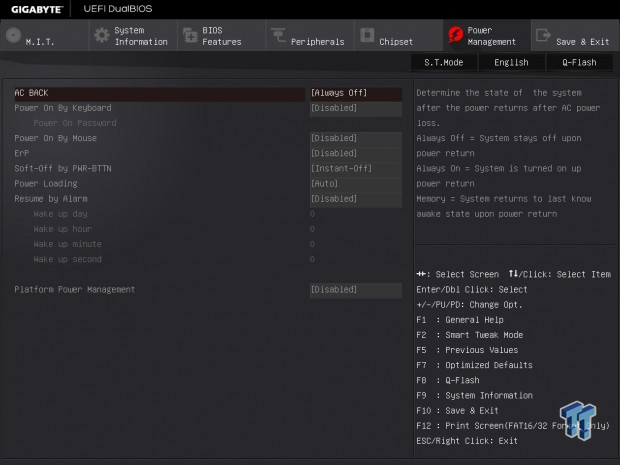Click the red Power Management lightning icon
This screenshot has height=465, width=620.
(x=455, y=35)
